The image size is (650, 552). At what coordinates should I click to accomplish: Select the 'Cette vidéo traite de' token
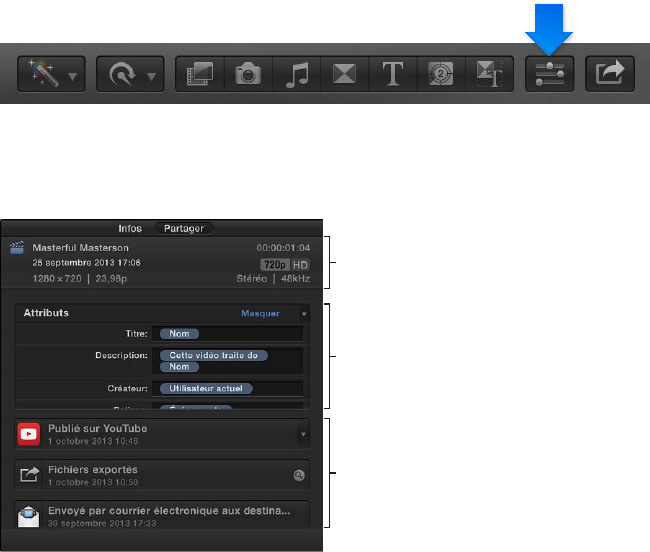(x=213, y=355)
